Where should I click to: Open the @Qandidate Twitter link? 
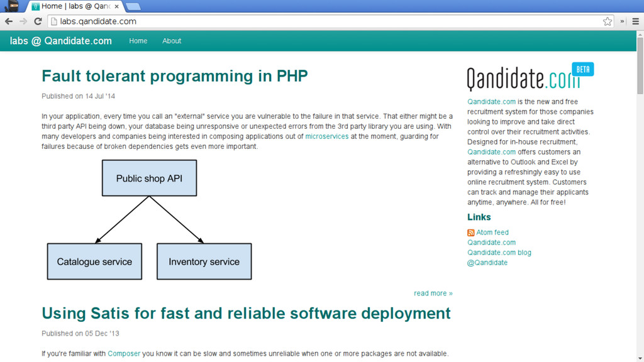487,263
